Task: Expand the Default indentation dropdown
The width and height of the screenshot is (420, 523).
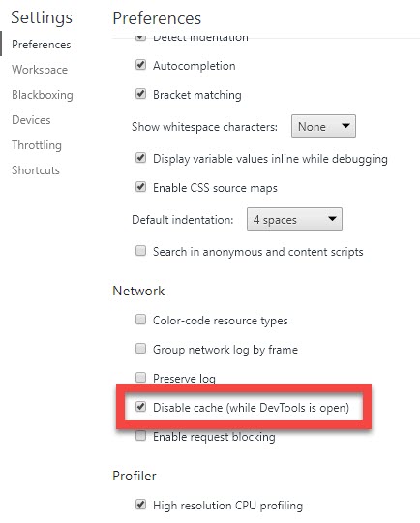Action: 294,219
